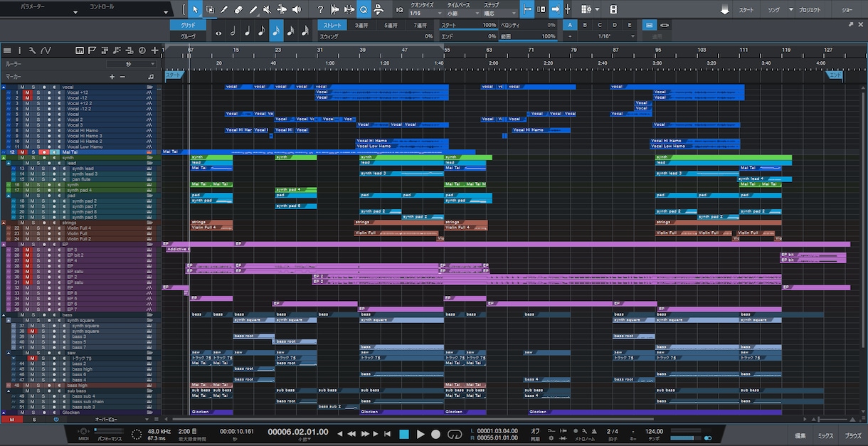Select the Groove mode button
868x446 pixels.
point(188,36)
